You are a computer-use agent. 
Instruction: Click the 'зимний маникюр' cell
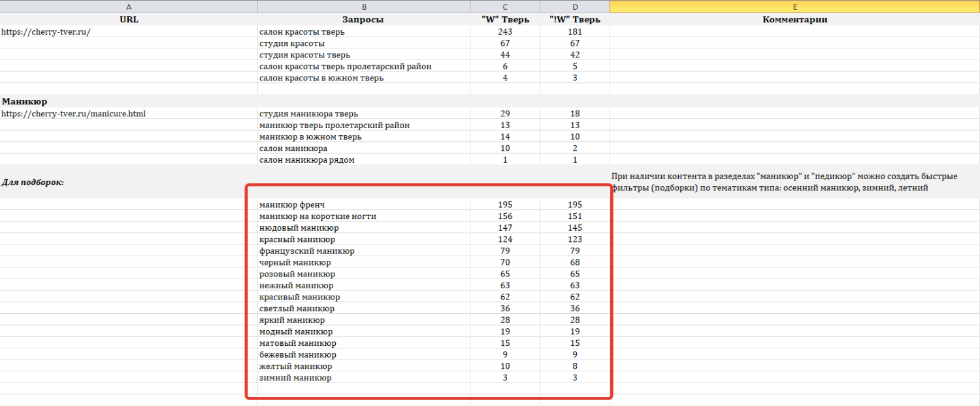coord(295,378)
